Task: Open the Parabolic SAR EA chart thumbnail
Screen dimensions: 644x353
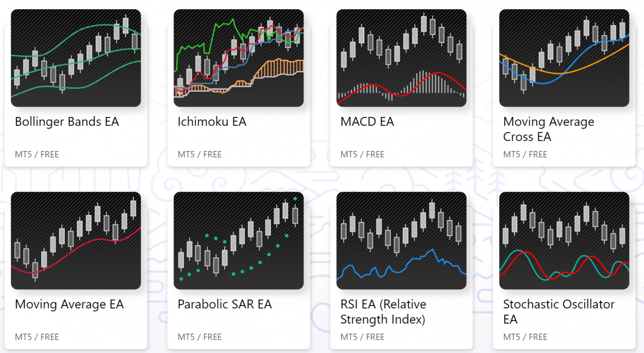Action: click(x=239, y=241)
